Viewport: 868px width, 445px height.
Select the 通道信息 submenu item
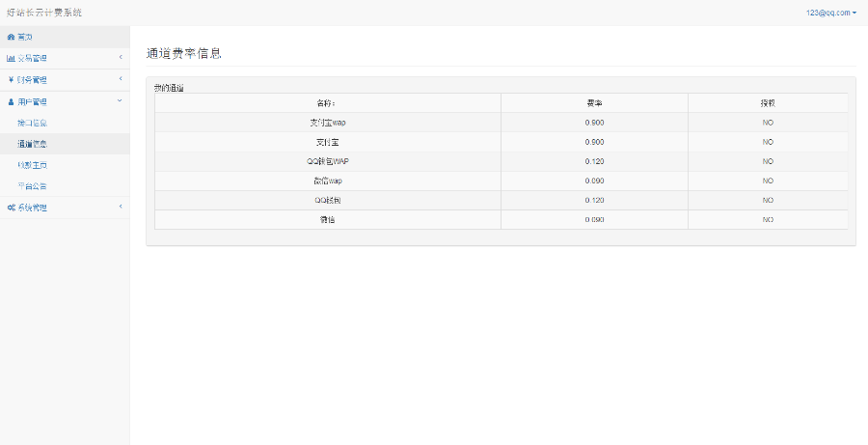pyautogui.click(x=32, y=144)
